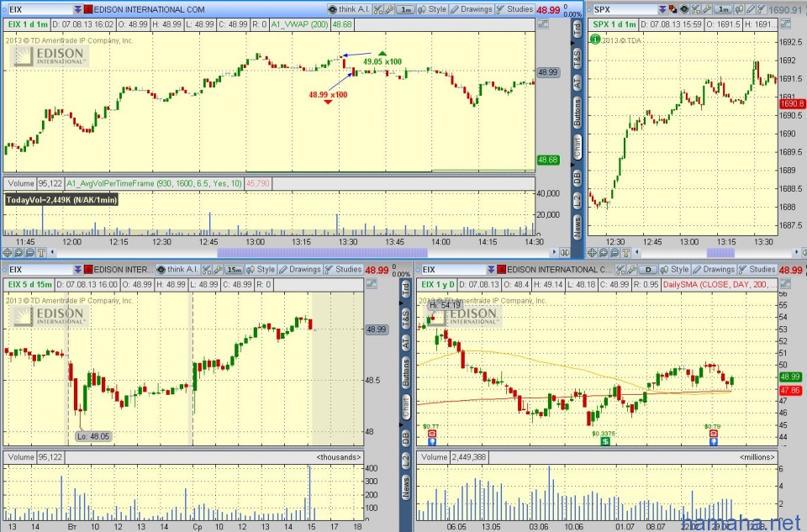Click the scissors icon in the EIX daily chart toolbar

point(620,270)
